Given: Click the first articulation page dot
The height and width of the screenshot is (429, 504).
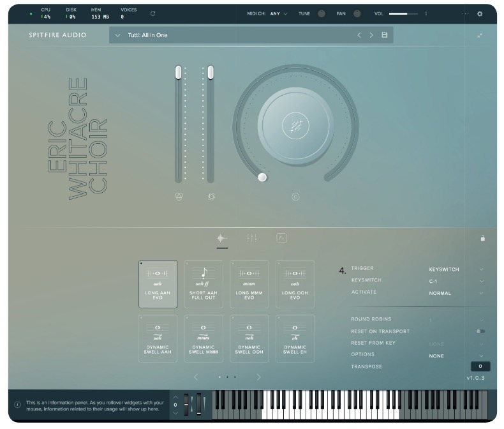Looking at the screenshot, I should [219, 377].
